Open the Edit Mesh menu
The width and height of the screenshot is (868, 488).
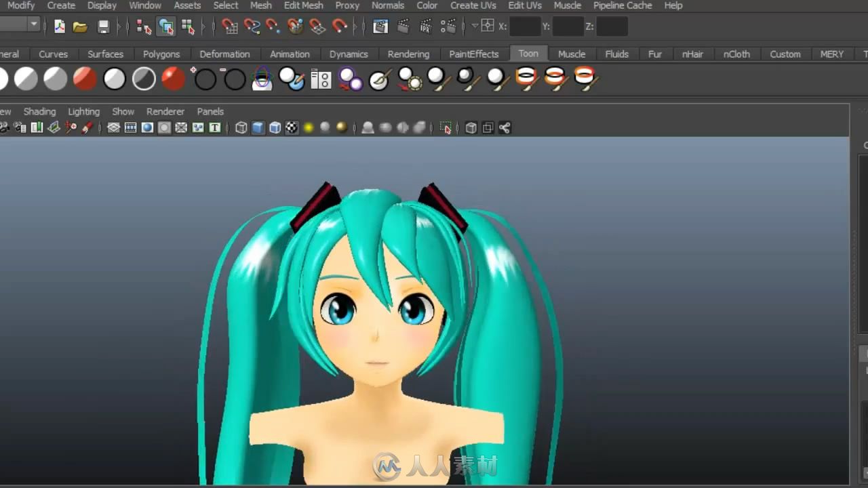tap(303, 5)
